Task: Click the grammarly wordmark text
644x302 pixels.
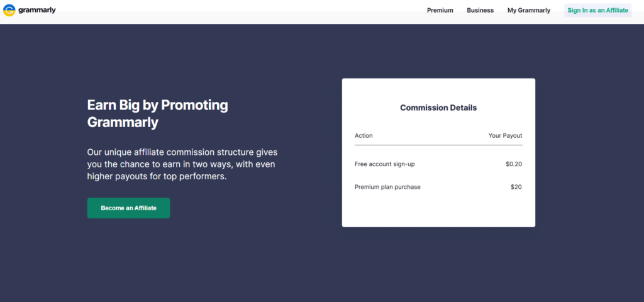Action: click(x=37, y=10)
